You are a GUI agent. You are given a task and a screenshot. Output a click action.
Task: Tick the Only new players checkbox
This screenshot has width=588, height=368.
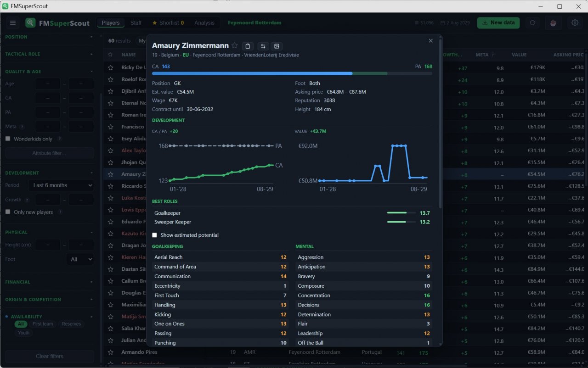(x=8, y=212)
